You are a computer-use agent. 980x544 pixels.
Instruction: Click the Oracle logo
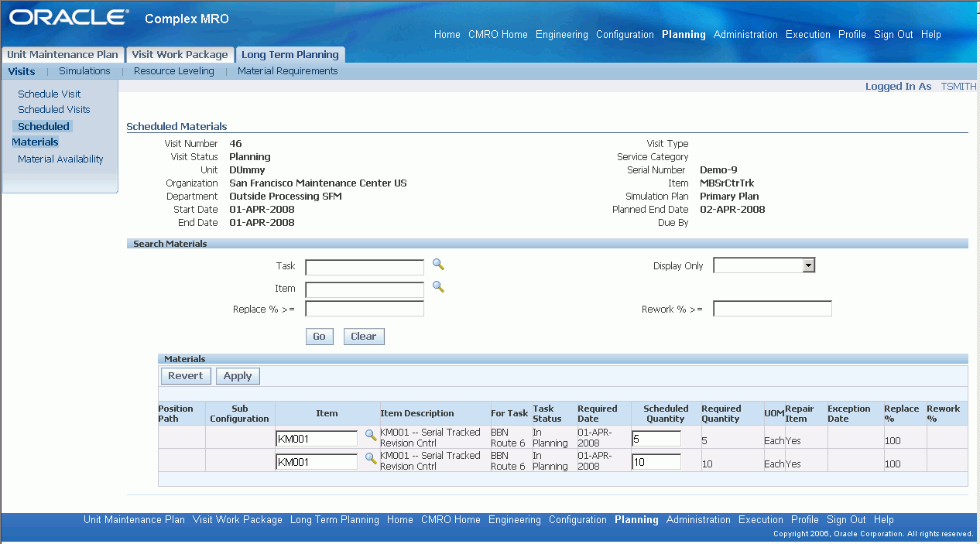coord(69,17)
